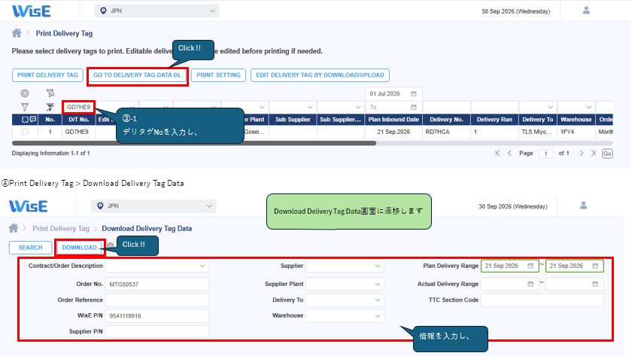Open calendar icon of the To date filter
The width and height of the screenshot is (644, 356).
[x=414, y=108]
